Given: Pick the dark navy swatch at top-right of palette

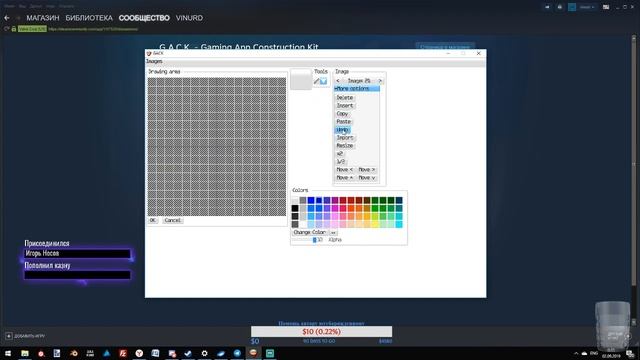Looking at the screenshot, I should 399,200.
